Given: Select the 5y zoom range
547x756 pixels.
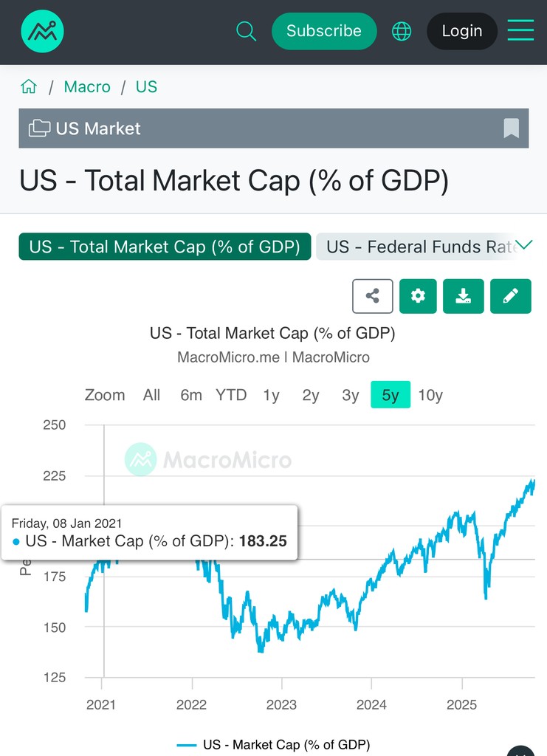Looking at the screenshot, I should coord(391,395).
